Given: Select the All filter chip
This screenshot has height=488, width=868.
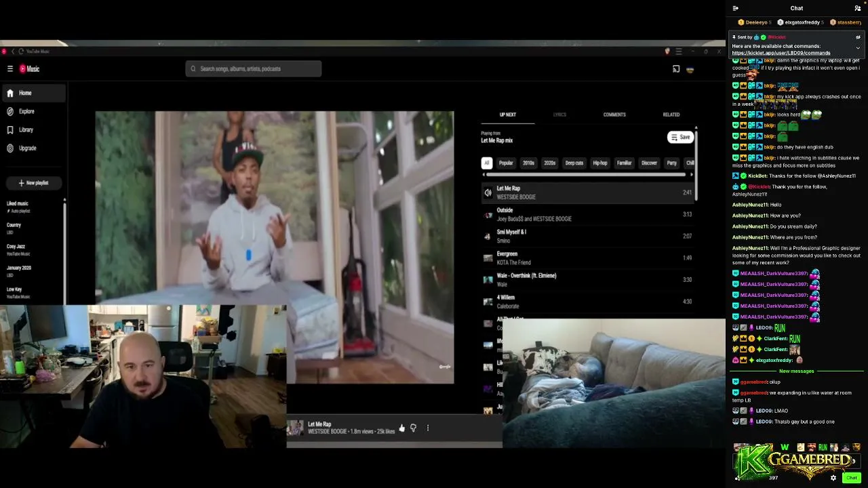Looking at the screenshot, I should (486, 163).
